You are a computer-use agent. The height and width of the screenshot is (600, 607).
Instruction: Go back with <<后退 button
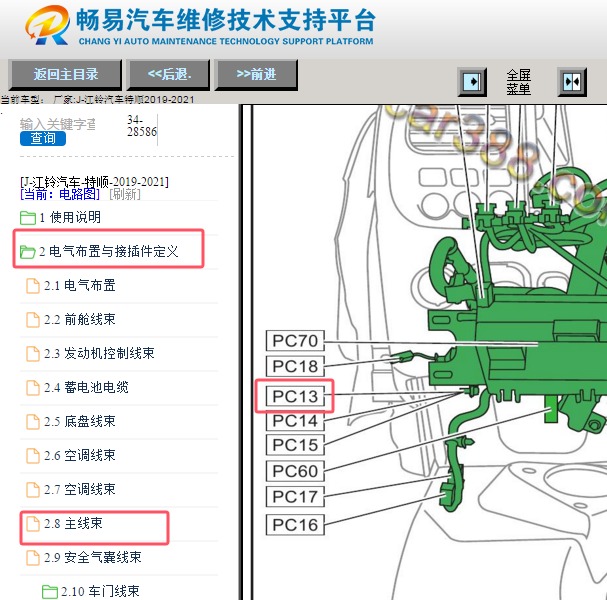point(168,74)
